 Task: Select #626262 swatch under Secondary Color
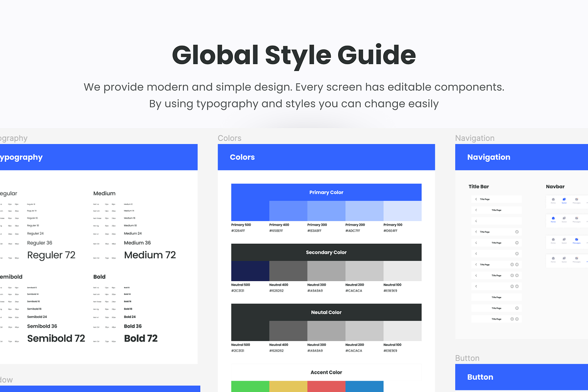[288, 271]
